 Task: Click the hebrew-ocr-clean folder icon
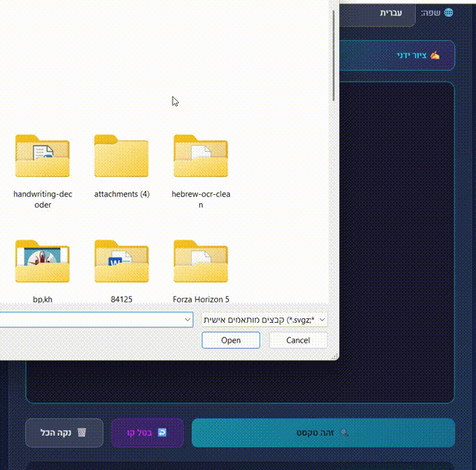click(200, 157)
